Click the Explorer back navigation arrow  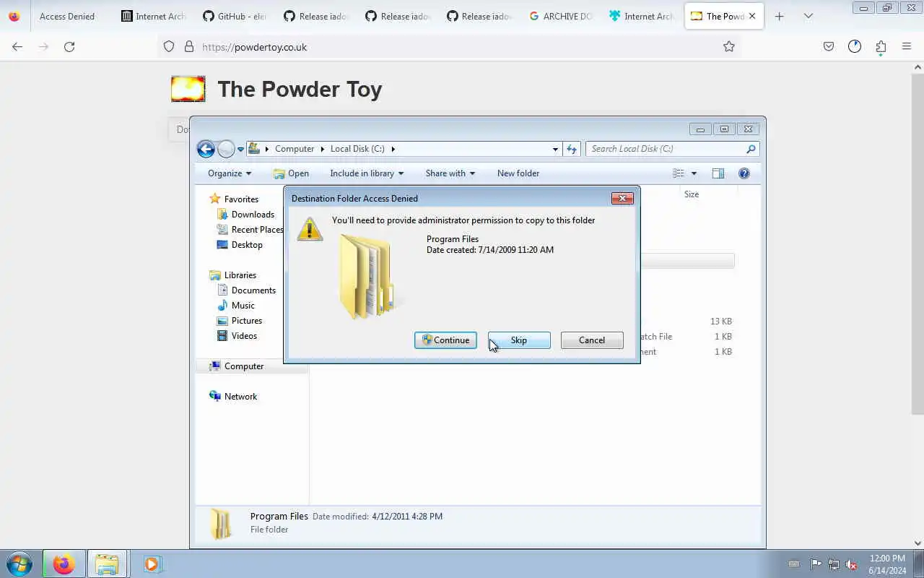[206, 149]
